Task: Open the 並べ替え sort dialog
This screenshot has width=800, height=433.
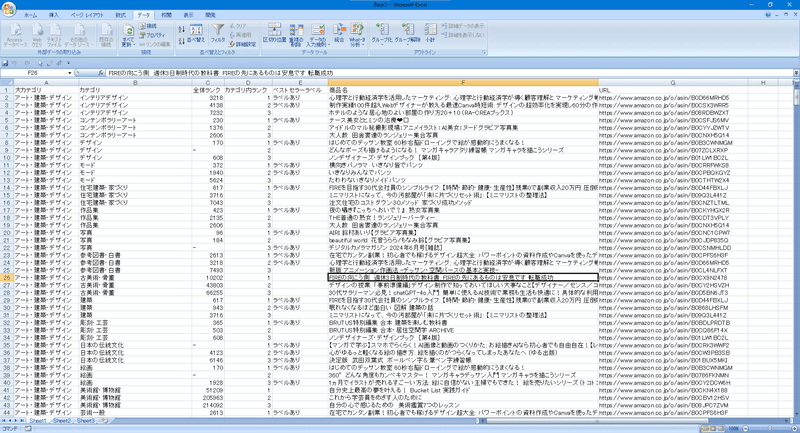Action: [196, 34]
